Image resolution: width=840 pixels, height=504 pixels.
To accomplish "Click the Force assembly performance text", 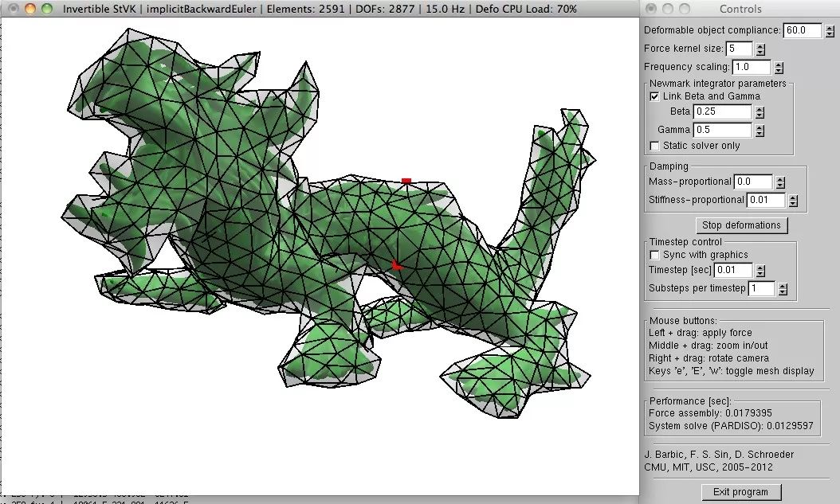I will [x=710, y=413].
